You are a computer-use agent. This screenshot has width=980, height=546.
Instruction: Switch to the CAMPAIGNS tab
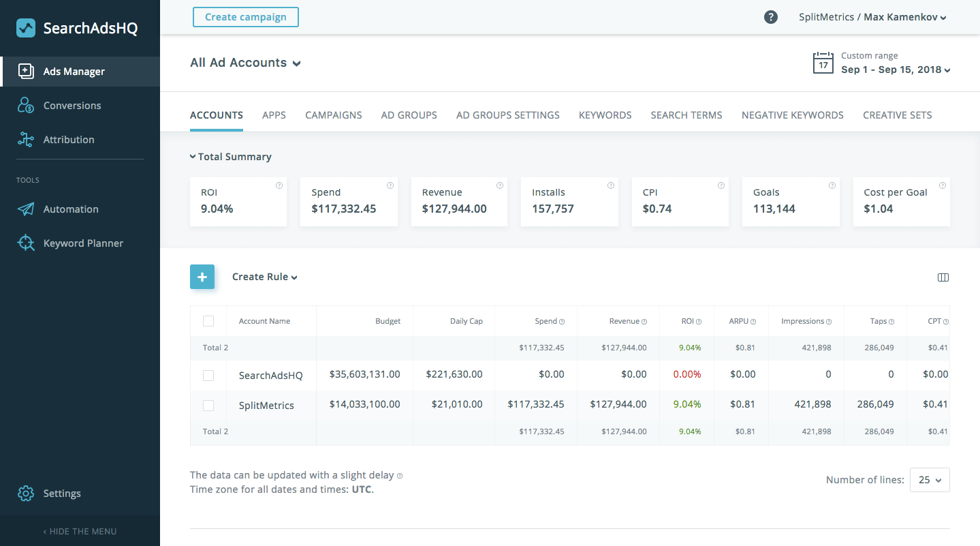[x=334, y=115]
